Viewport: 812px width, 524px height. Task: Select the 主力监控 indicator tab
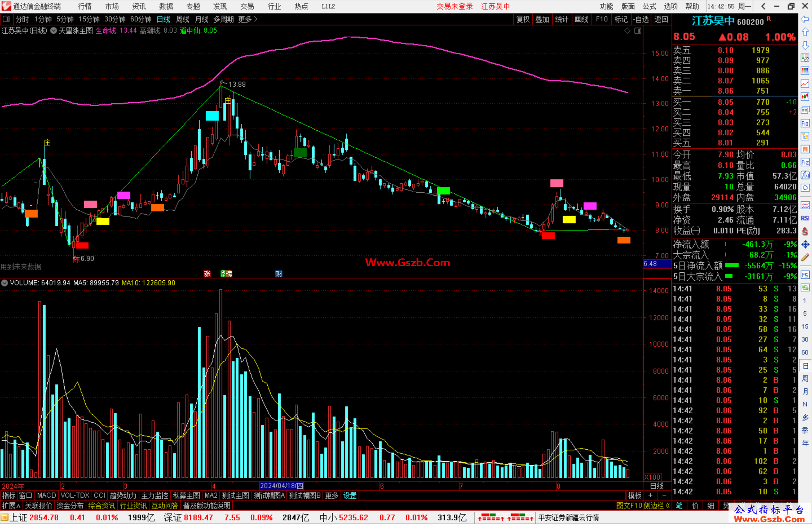155,495
